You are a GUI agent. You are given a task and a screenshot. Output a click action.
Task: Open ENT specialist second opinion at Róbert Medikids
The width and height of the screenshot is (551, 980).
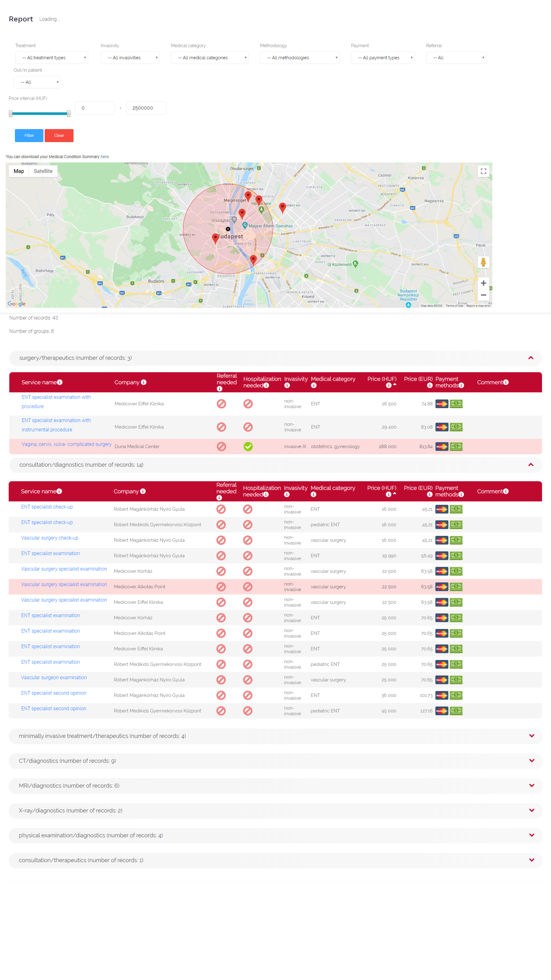click(x=54, y=709)
